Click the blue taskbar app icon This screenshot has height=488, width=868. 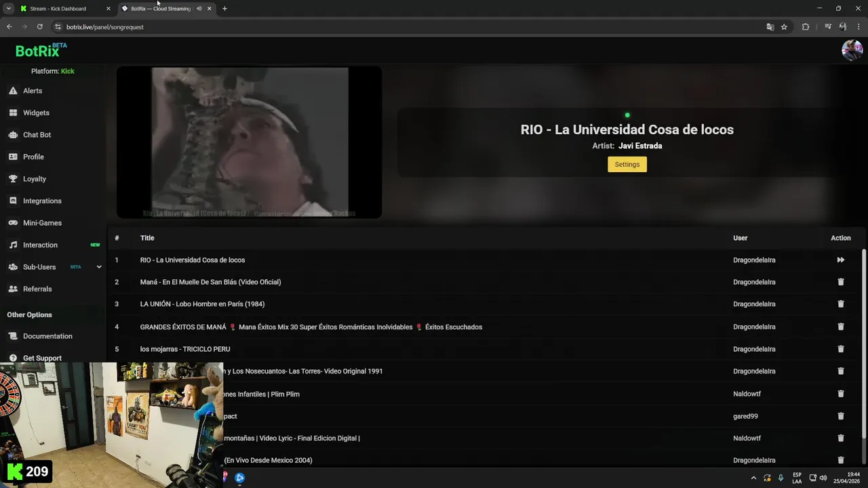239,478
